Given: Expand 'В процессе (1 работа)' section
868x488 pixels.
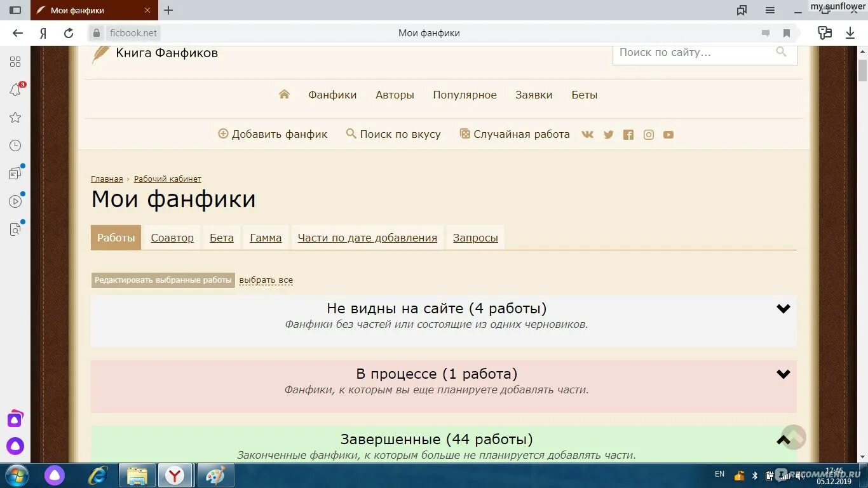Looking at the screenshot, I should pyautogui.click(x=783, y=374).
